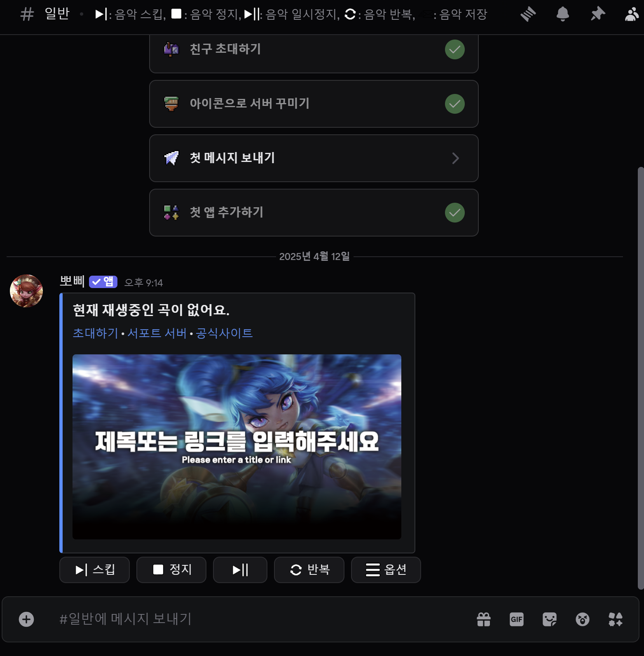Click the checkmark on 친구 초대하기
Screen dimensions: 644x656
pos(455,49)
